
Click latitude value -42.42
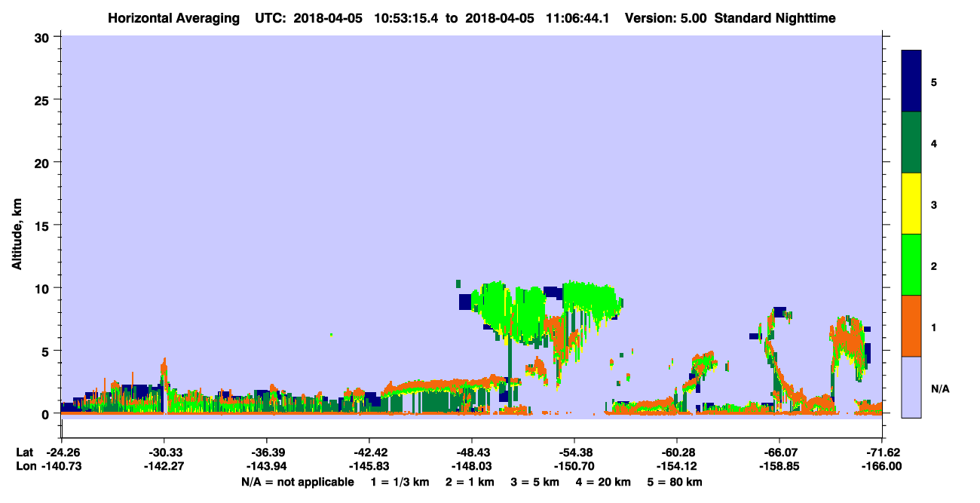[369, 452]
